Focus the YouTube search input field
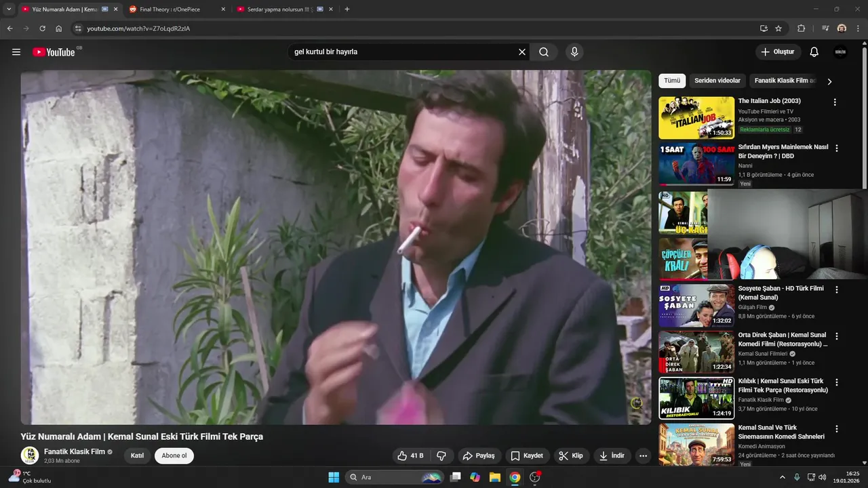The width and height of the screenshot is (868, 488). [x=403, y=52]
